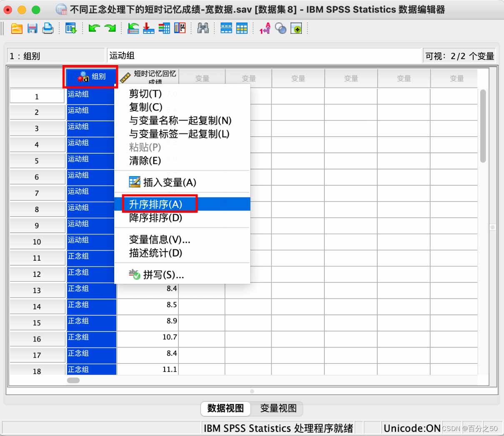Image resolution: width=504 pixels, height=436 pixels.
Task: Click the 1 : 组别 cell reference box
Action: click(x=55, y=55)
